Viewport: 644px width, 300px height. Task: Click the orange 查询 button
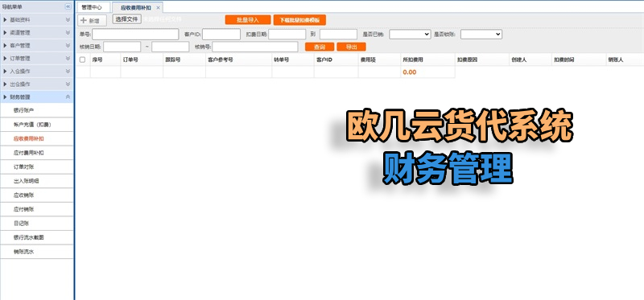pos(320,47)
